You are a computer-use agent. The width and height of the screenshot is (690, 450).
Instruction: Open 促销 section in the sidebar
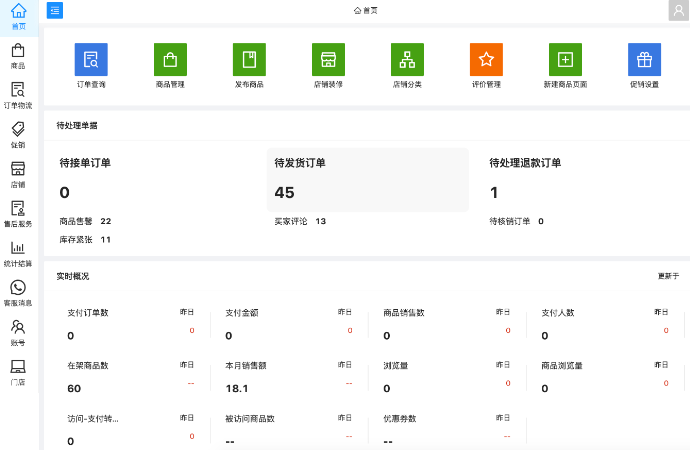click(x=18, y=135)
